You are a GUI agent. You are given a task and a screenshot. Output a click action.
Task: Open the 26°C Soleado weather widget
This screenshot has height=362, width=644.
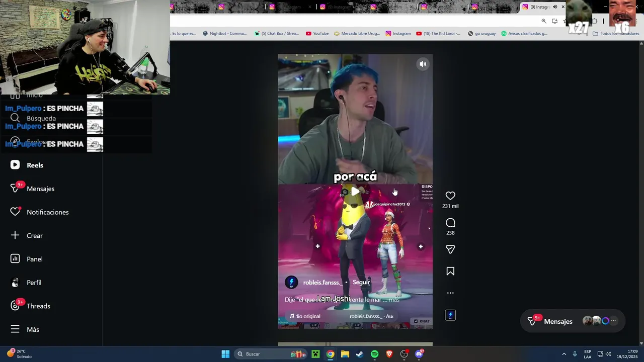pos(19,354)
